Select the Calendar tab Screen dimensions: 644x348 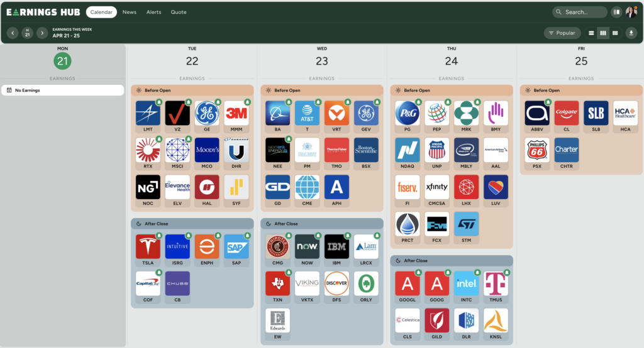(x=101, y=12)
